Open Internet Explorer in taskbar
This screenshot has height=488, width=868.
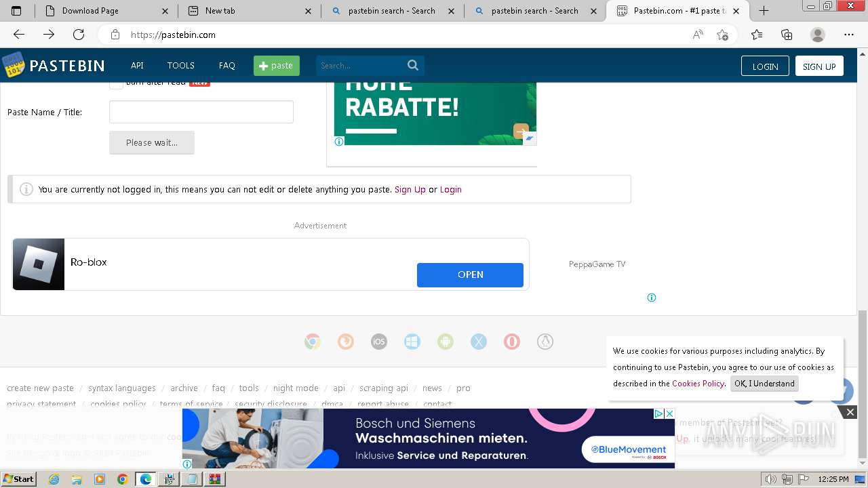tap(54, 479)
